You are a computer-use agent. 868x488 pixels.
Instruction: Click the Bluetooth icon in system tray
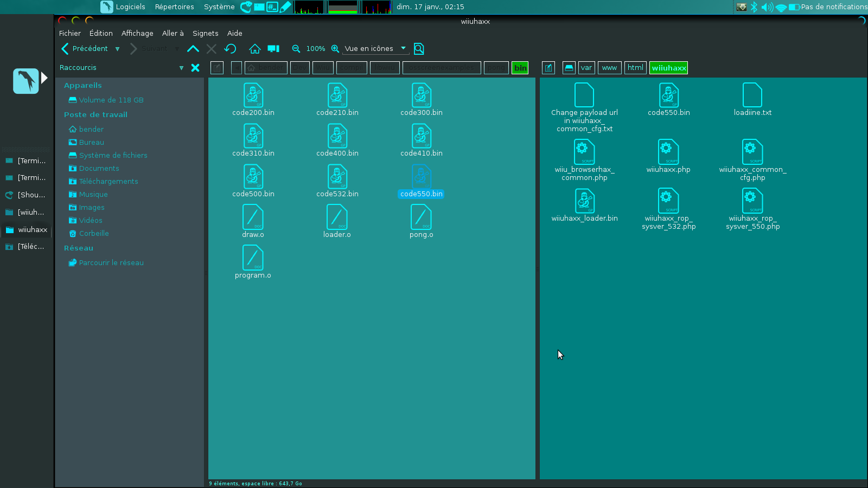(x=754, y=7)
